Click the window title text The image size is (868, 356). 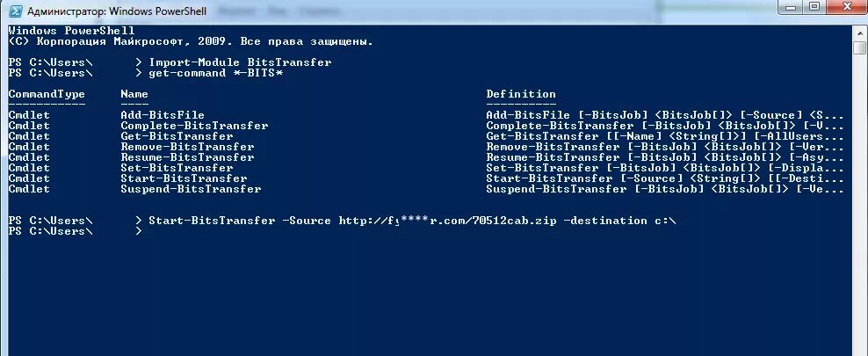[117, 11]
